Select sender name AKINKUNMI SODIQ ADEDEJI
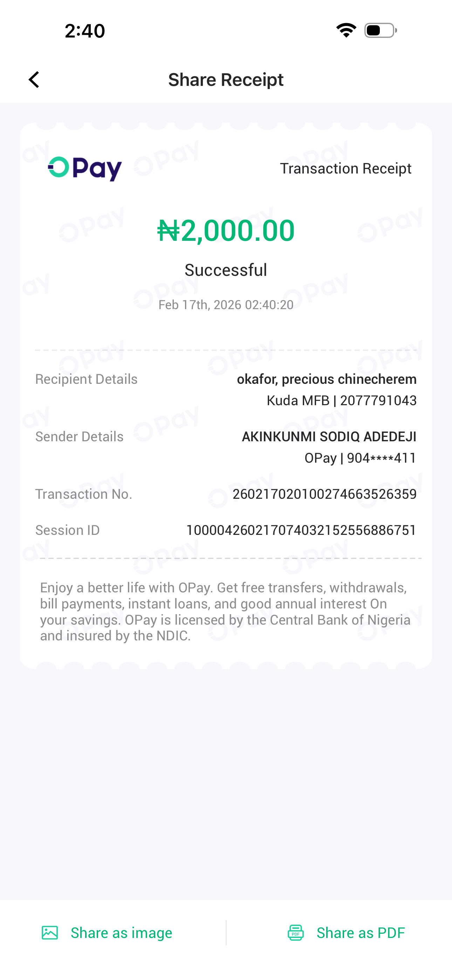452x980 pixels. tap(329, 437)
